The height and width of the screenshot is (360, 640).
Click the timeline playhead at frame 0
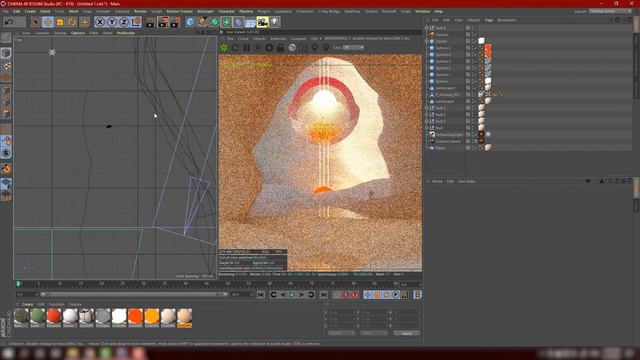click(x=18, y=283)
